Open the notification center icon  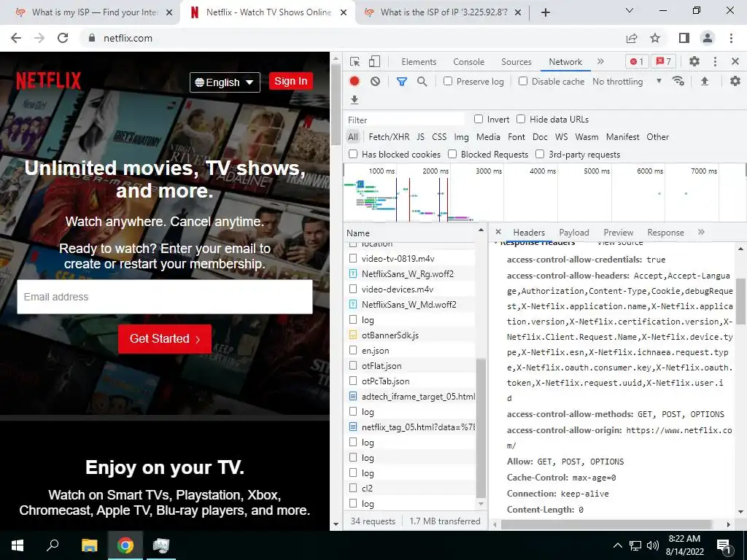point(724,546)
